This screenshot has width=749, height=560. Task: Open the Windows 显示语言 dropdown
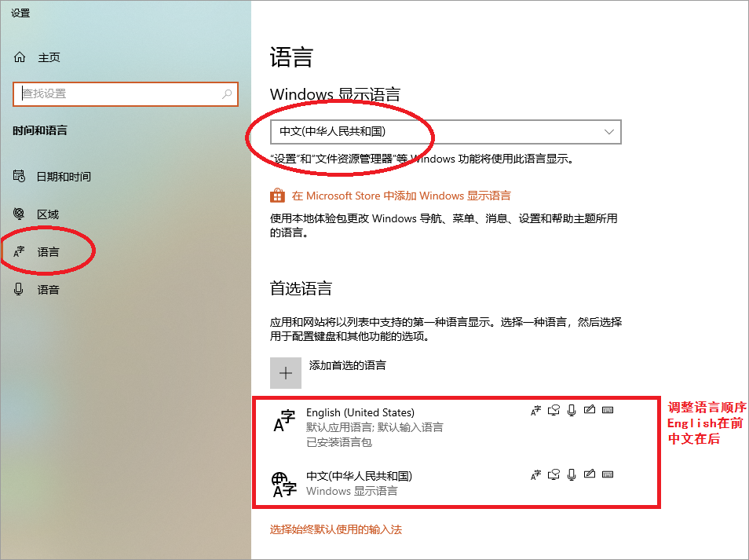point(445,132)
